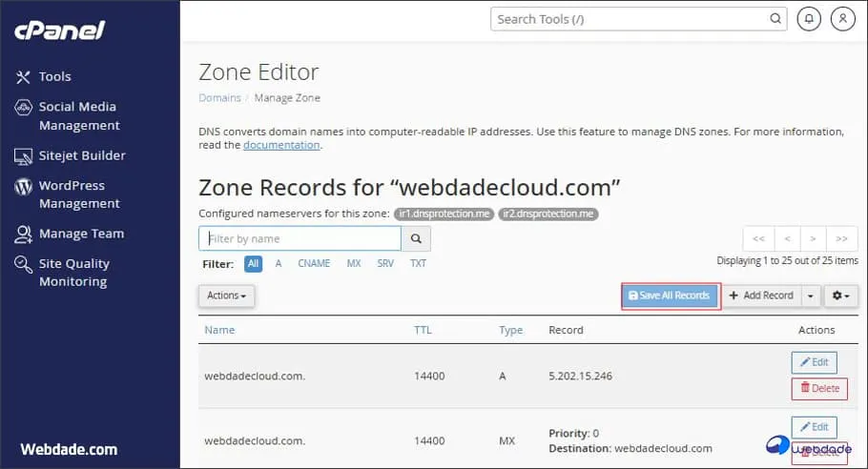868x469 pixels.
Task: Go to the Domains breadcrumb
Action: click(219, 98)
